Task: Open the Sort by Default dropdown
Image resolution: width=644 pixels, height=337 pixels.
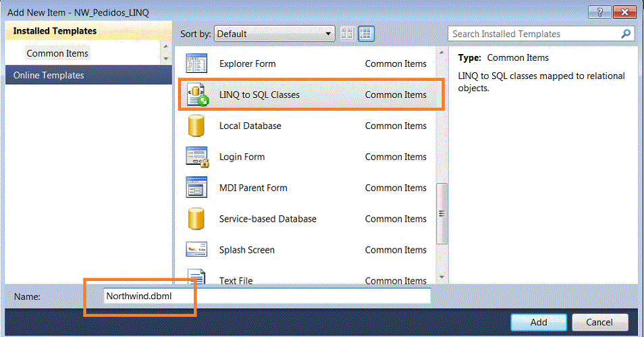Action: pyautogui.click(x=274, y=34)
